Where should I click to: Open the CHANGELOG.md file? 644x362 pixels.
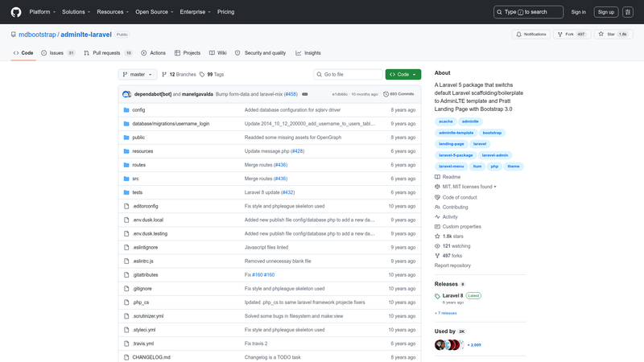[151, 357]
